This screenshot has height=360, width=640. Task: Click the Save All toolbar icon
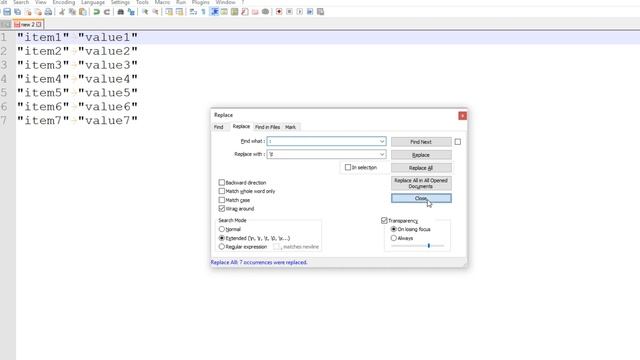pyautogui.click(x=18, y=12)
